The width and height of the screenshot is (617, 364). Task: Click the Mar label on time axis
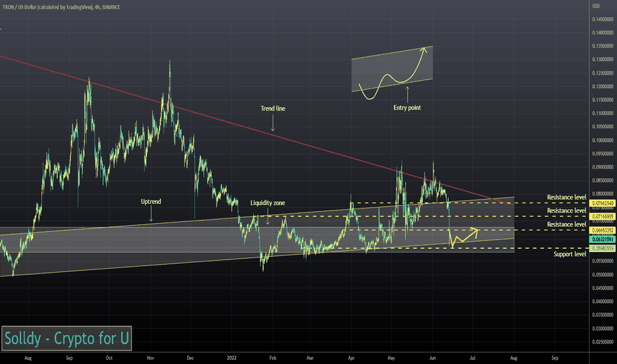310,358
